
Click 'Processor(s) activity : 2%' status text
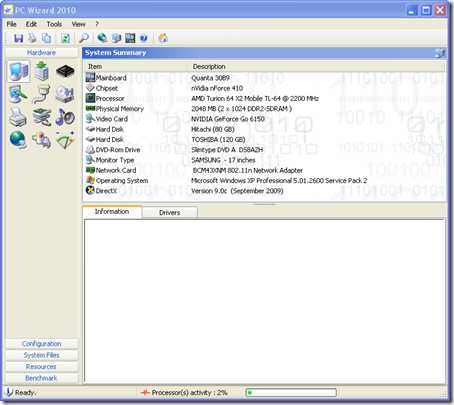tap(189, 393)
